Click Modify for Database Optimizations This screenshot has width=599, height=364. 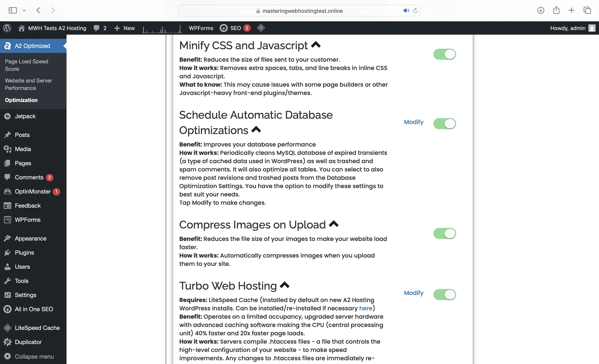(x=414, y=122)
